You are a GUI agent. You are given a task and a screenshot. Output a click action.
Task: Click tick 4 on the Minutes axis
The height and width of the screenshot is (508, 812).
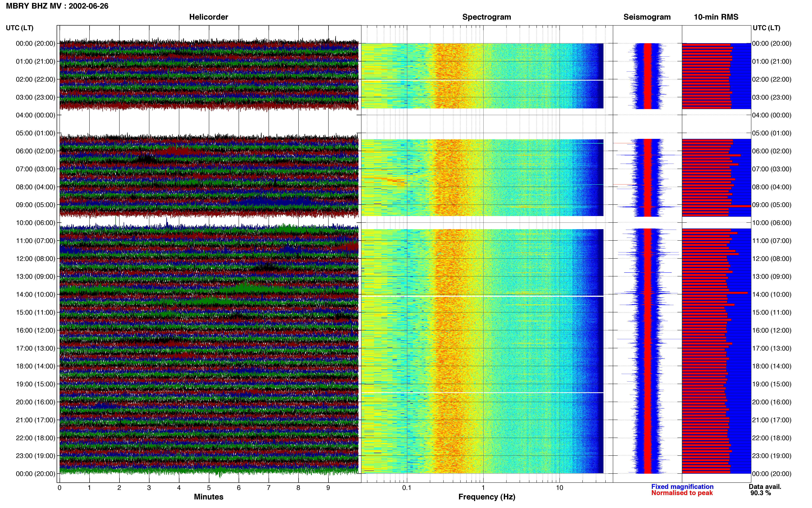(x=179, y=488)
